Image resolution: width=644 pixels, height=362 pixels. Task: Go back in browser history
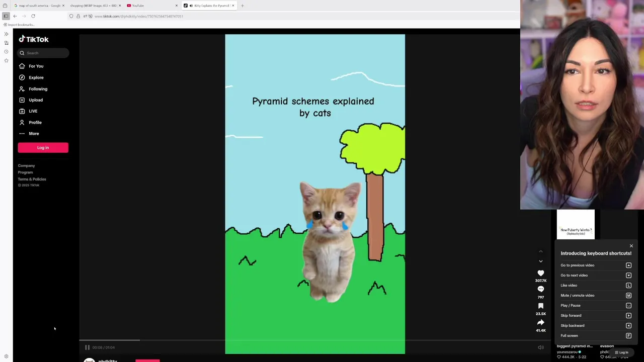tap(15, 16)
